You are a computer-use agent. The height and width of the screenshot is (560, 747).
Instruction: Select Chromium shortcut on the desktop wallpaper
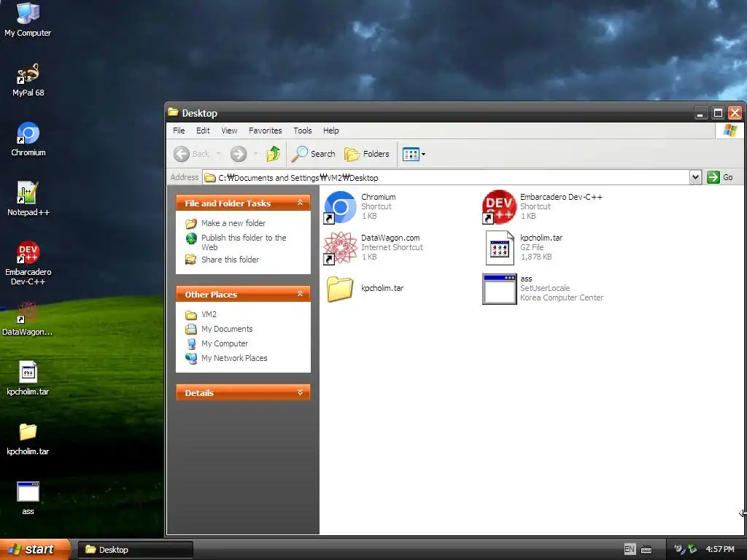28,139
